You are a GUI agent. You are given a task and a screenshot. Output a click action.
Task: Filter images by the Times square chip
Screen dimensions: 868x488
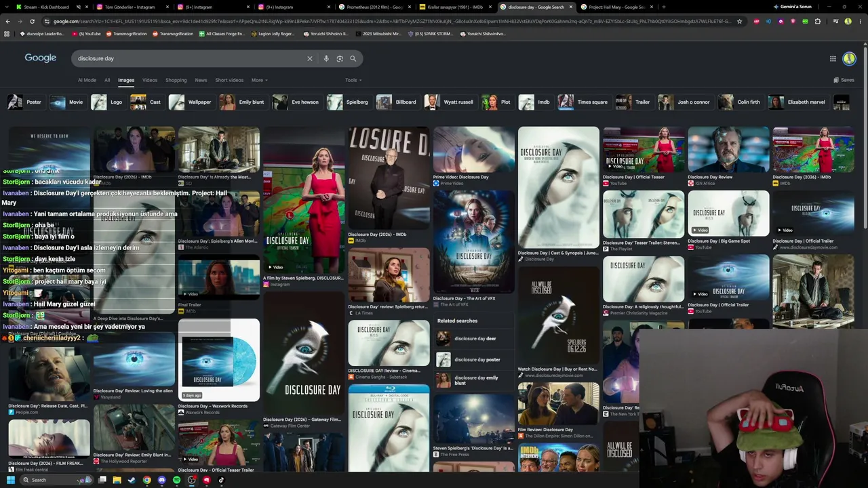tap(584, 102)
